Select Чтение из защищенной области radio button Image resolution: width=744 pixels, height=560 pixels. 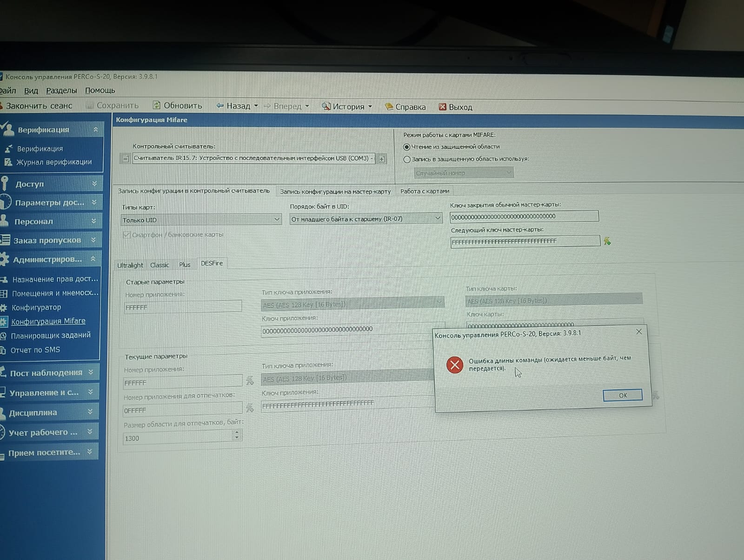click(x=407, y=147)
